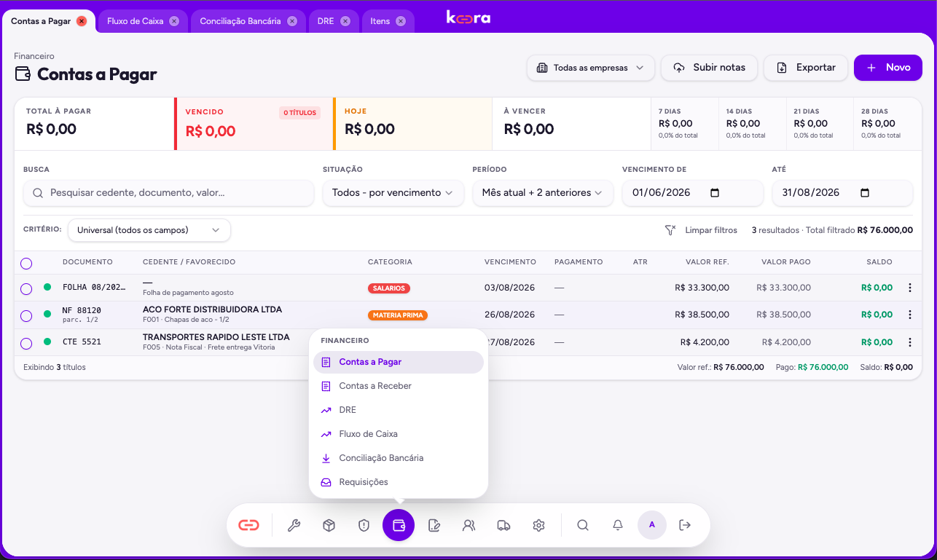This screenshot has width=937, height=560.
Task: Open the shield icon module in dock
Action: coord(364,525)
